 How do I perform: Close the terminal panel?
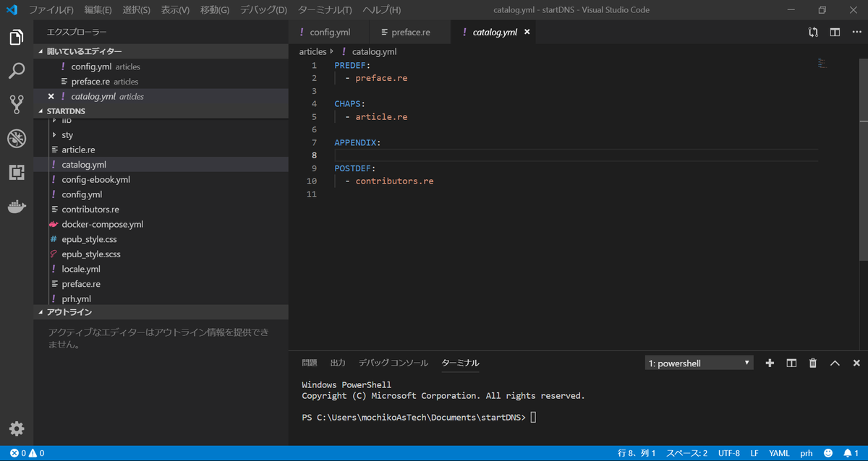[856, 363]
